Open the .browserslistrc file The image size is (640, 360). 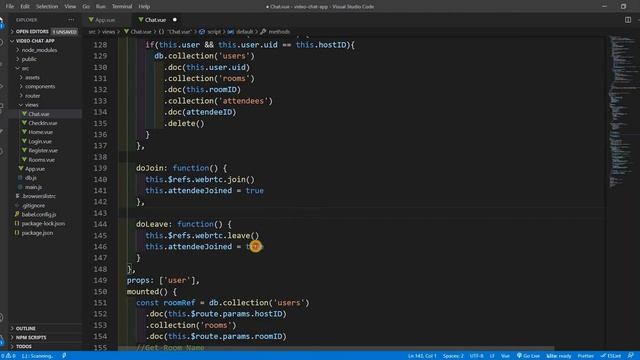click(x=38, y=196)
